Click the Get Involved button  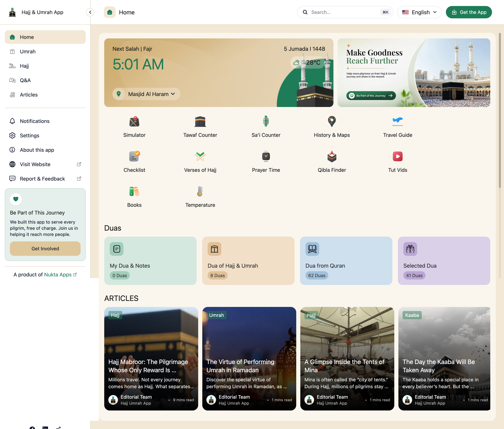point(45,249)
